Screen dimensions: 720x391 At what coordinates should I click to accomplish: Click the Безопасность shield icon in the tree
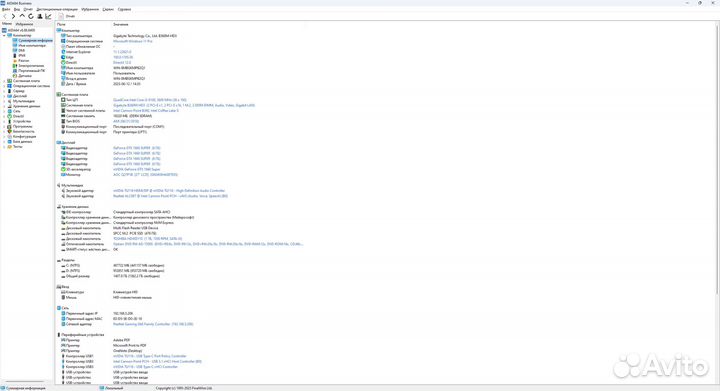[10, 131]
